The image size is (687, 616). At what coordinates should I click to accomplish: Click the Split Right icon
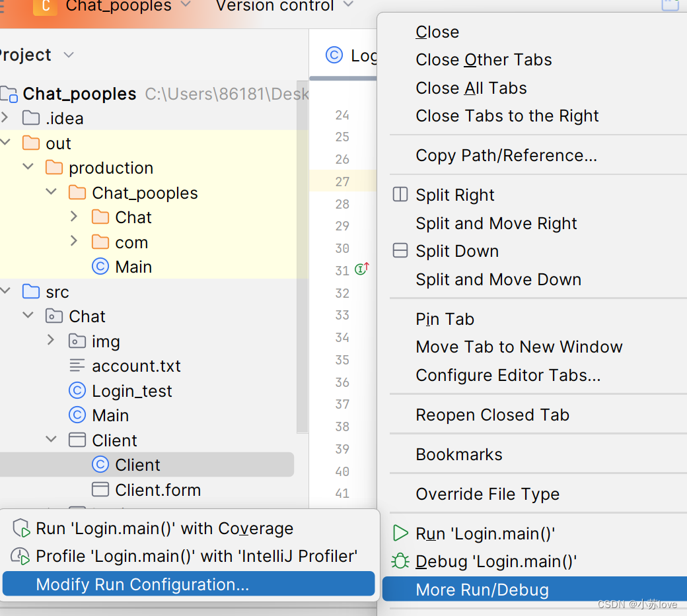coord(400,194)
